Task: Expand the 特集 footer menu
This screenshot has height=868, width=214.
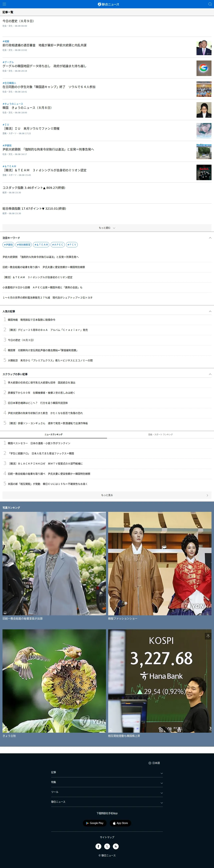Action: coord(107,782)
